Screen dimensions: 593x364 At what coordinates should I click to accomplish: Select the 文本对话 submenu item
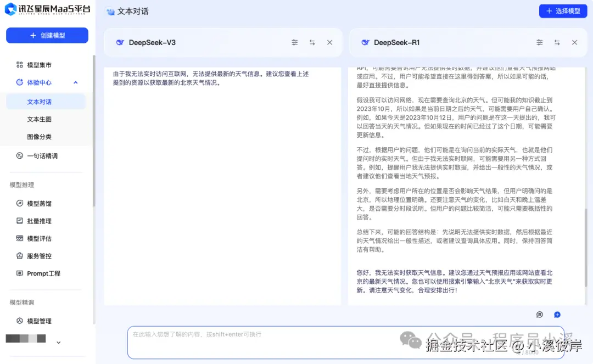[46, 102]
